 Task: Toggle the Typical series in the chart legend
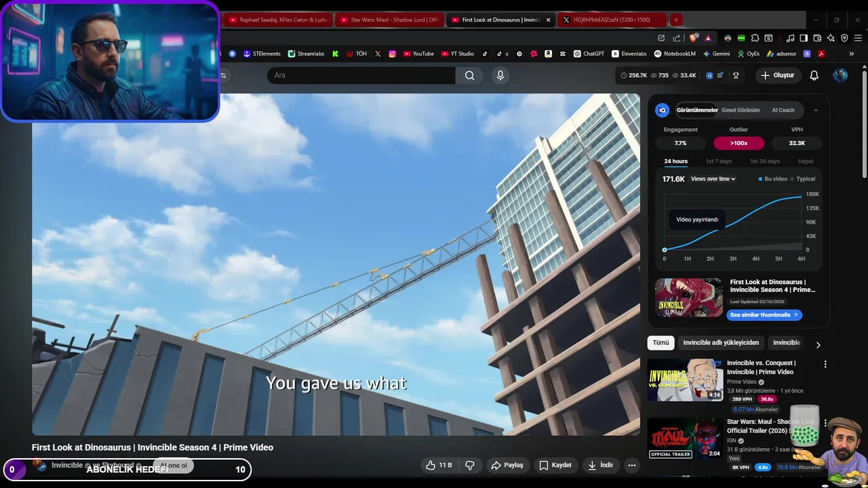click(803, 179)
